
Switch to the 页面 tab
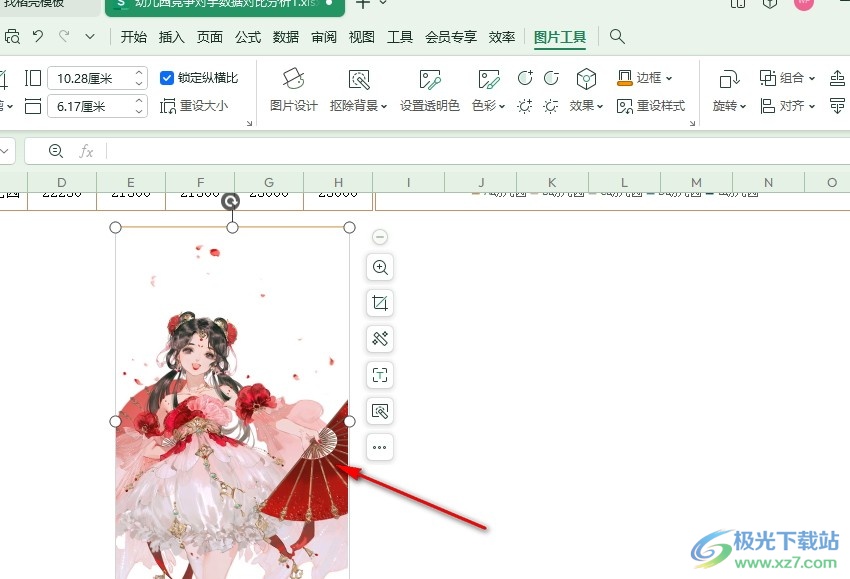[210, 37]
